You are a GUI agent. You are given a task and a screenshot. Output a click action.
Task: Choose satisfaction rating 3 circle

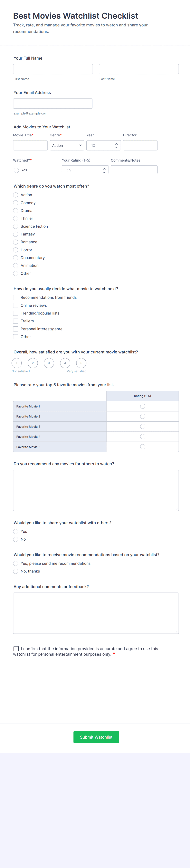[x=49, y=363]
